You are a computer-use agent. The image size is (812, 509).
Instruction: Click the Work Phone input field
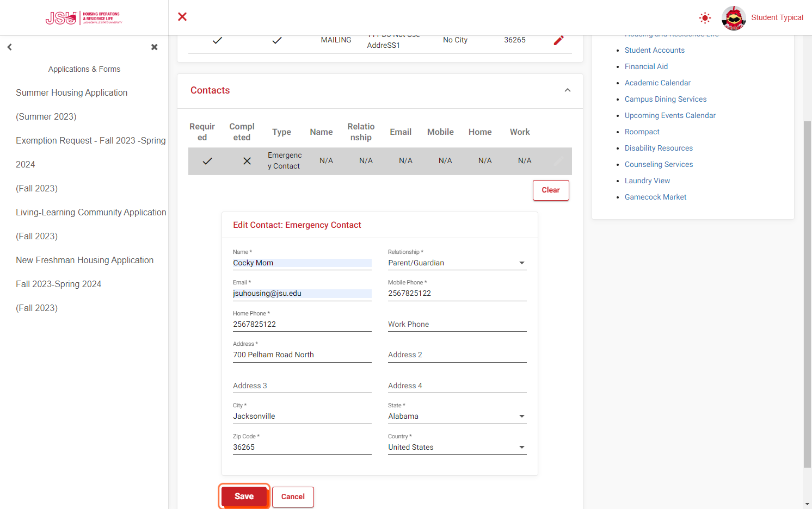tap(457, 325)
